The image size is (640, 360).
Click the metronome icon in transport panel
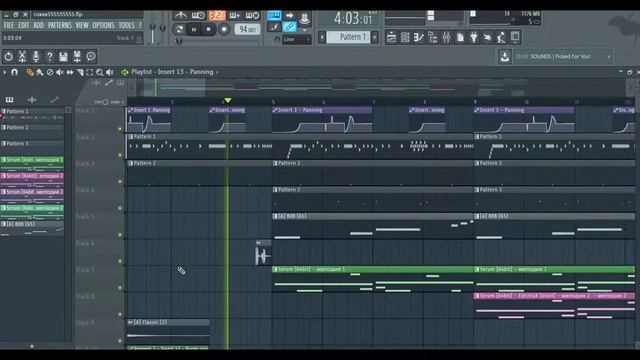pyautogui.click(x=180, y=16)
